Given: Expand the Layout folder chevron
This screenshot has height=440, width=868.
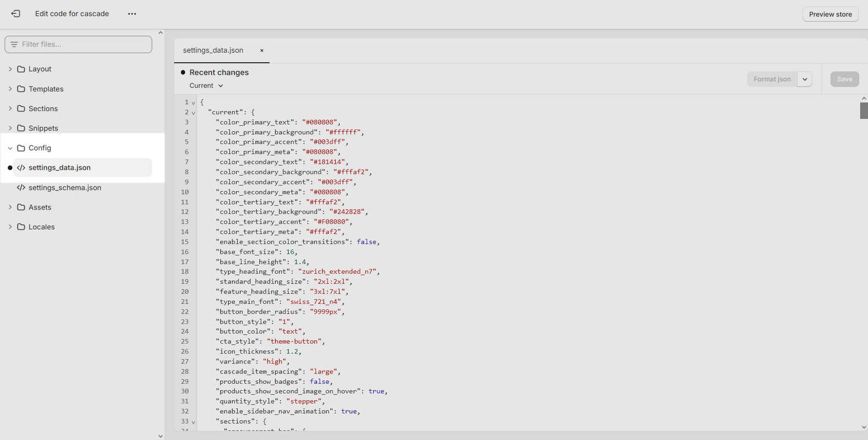Looking at the screenshot, I should point(10,69).
